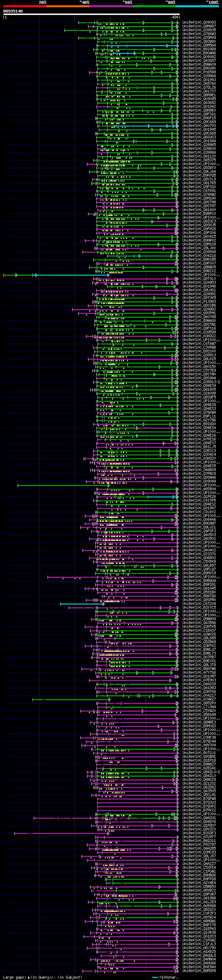This screenshot has width=222, height=980.
Task: Select hit UniRef100_Q9LJ64
Action: tap(199, 172)
